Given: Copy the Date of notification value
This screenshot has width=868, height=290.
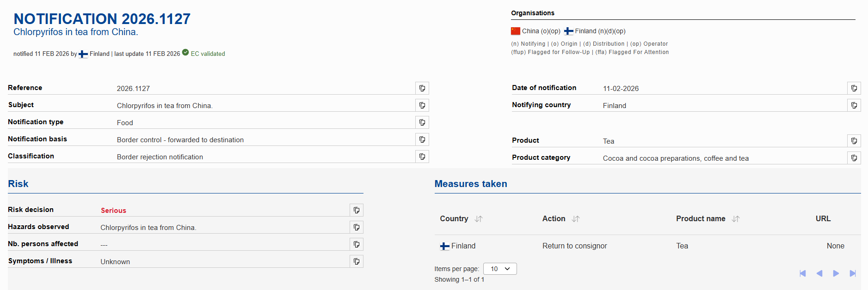Looking at the screenshot, I should click(x=854, y=88).
